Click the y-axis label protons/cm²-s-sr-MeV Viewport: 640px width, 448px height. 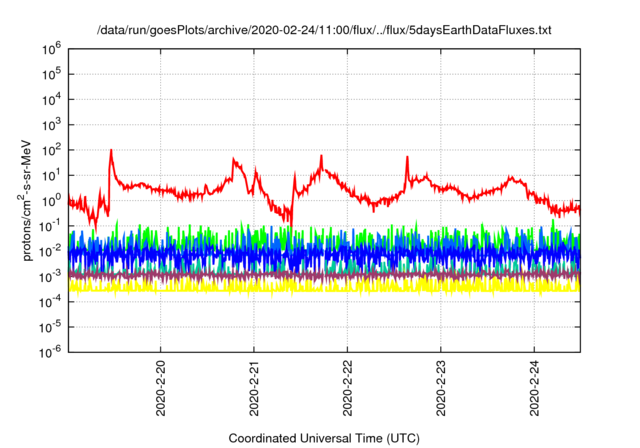pos(26,200)
